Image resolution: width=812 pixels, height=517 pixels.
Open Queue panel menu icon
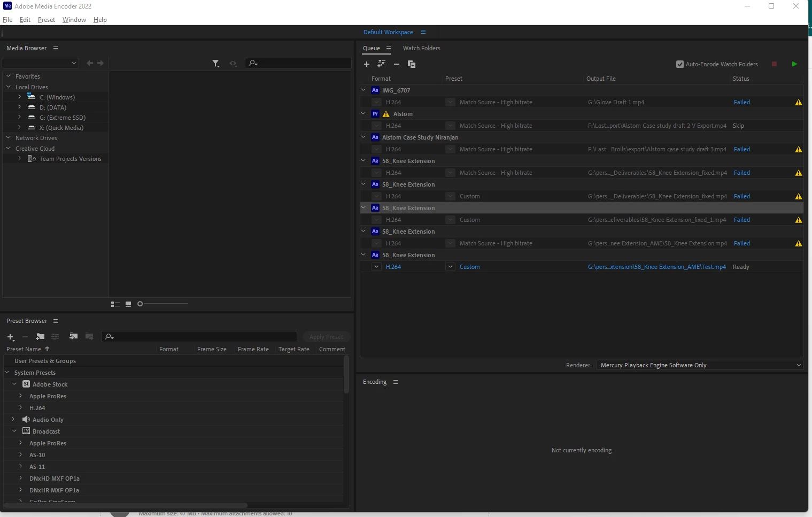point(389,49)
